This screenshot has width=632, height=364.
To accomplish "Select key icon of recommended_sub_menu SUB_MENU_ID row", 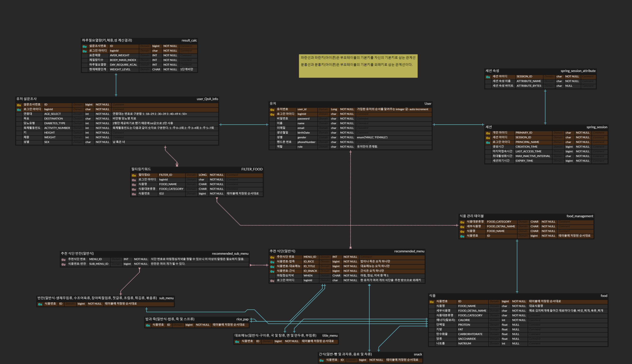I will (63, 265).
